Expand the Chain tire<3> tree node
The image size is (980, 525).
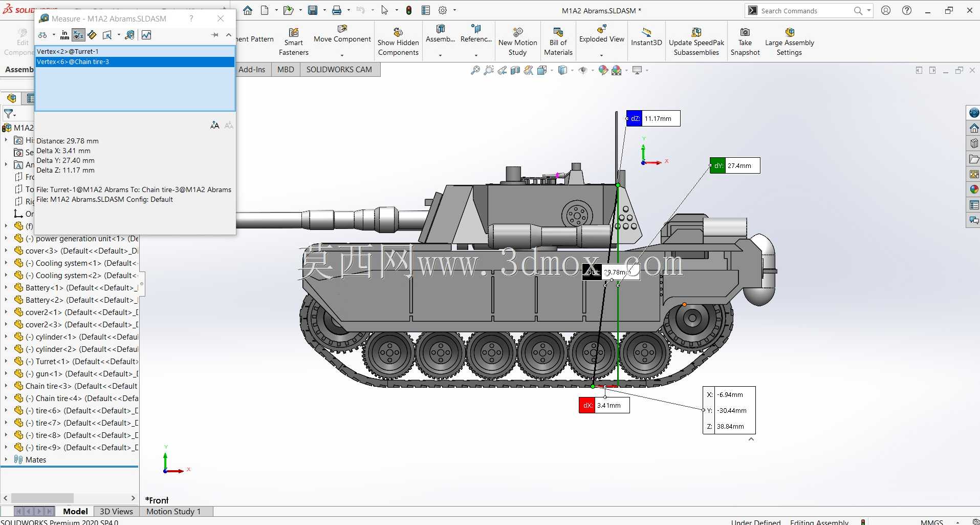tap(6, 386)
